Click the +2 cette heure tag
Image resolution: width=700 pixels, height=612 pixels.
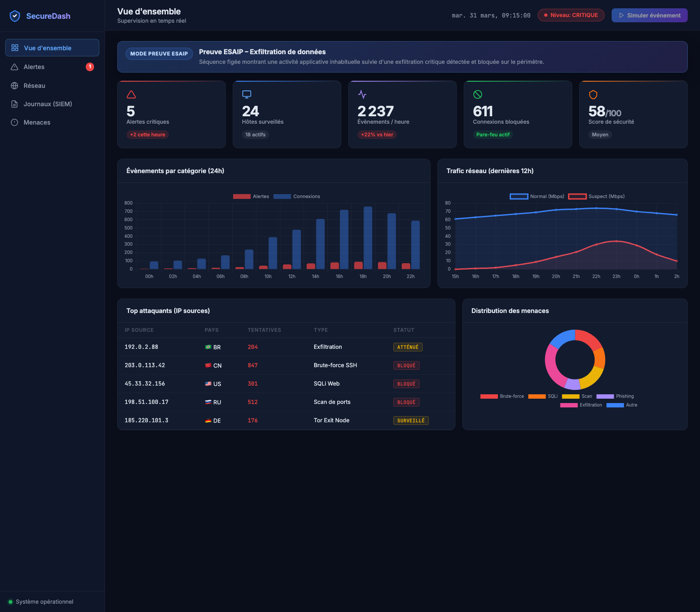tap(147, 135)
